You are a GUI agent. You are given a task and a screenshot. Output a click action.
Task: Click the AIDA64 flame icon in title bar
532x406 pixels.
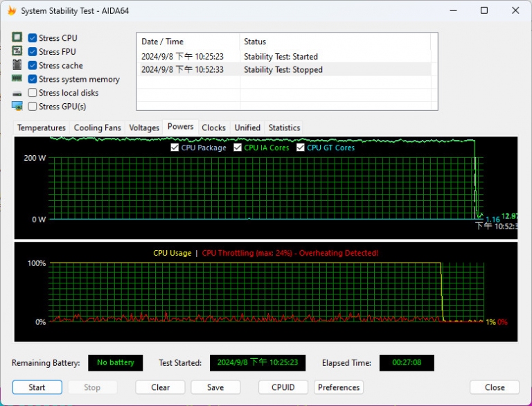tap(12, 10)
